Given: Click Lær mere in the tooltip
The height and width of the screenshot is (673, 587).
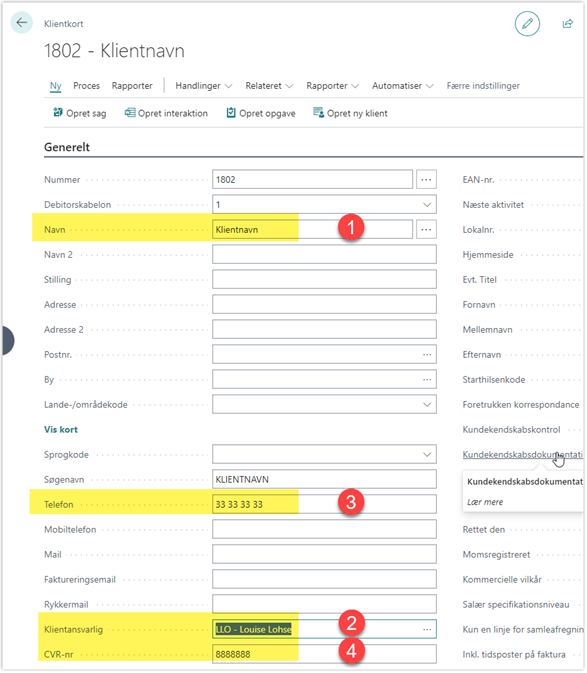Looking at the screenshot, I should pos(485,502).
